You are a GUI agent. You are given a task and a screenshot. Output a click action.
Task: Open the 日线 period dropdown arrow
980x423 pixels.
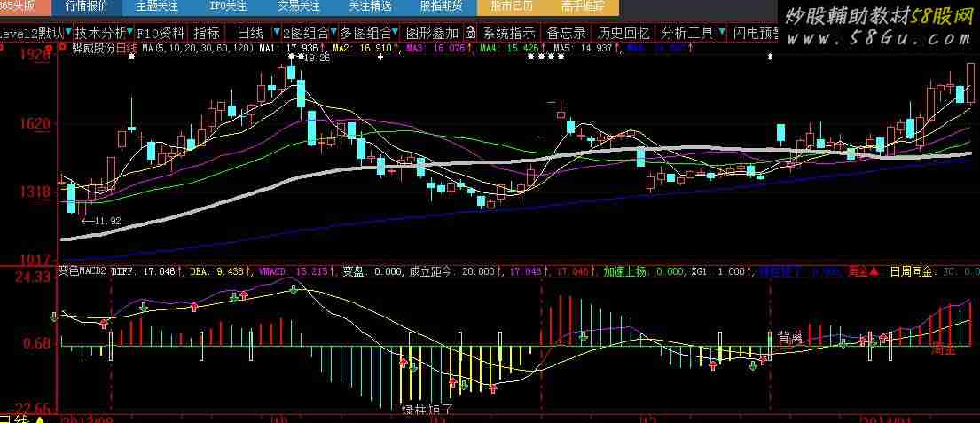276,31
